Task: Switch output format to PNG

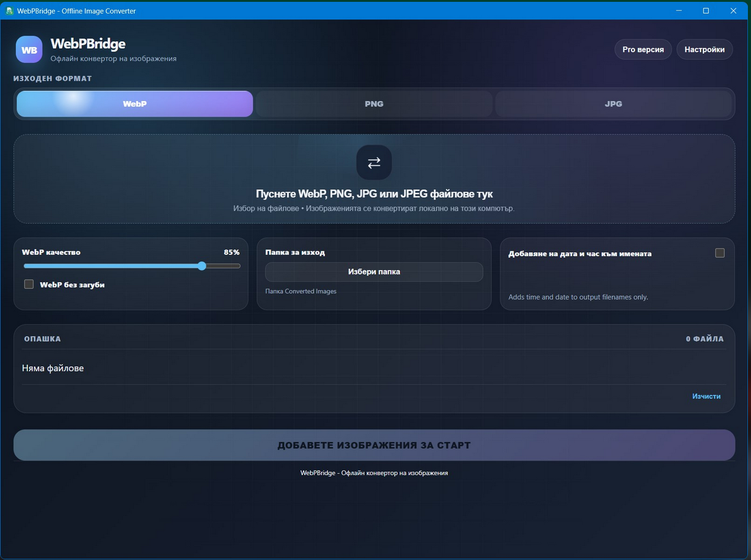Action: [x=374, y=104]
